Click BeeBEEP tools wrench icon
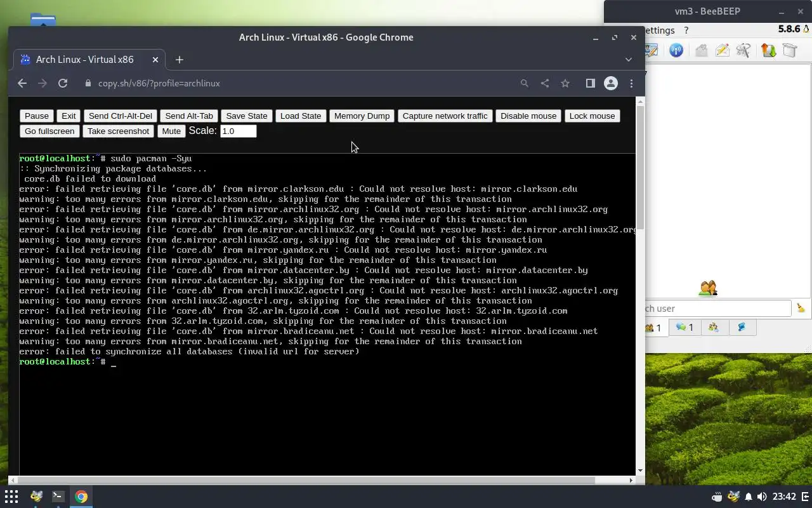The width and height of the screenshot is (812, 508). pyautogui.click(x=743, y=50)
